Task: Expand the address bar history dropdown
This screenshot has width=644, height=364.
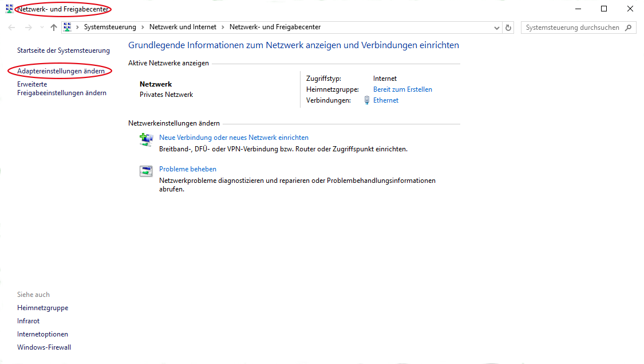Action: tap(496, 28)
